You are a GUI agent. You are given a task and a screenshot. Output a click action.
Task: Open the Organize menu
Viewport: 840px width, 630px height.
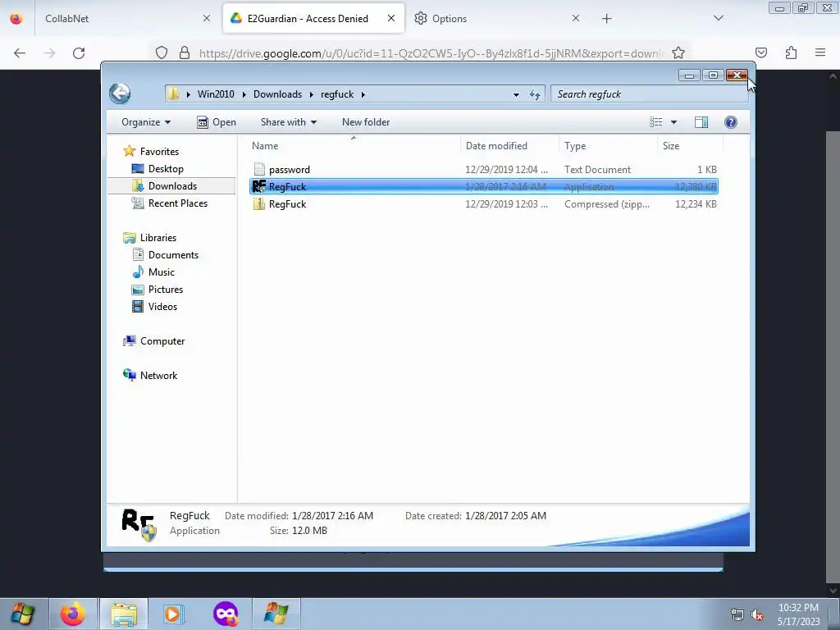[146, 122]
